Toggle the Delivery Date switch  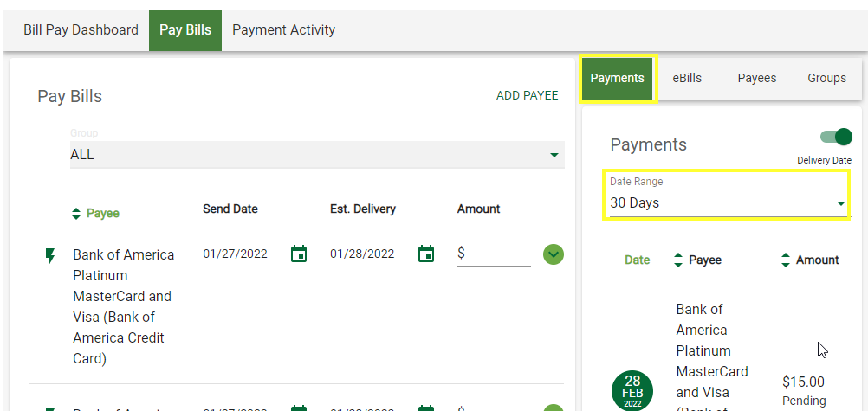[836, 137]
